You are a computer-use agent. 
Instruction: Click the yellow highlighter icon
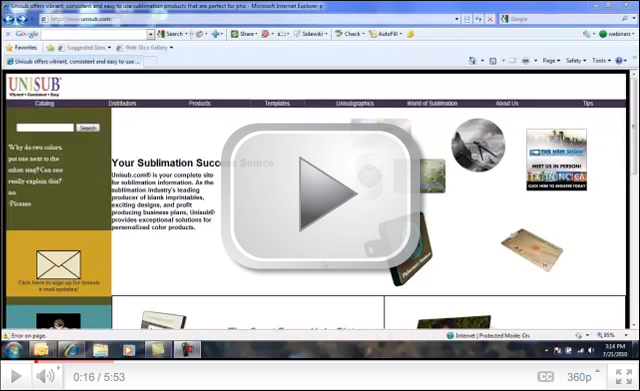(411, 34)
